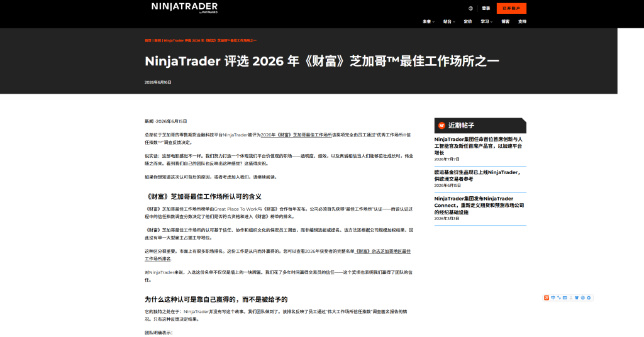Click the Sogou input method logo

pos(547,297)
